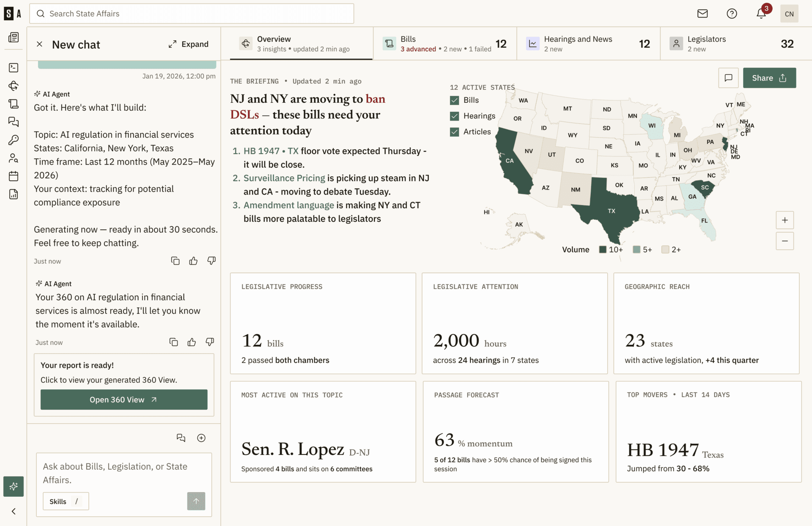Zoom out on the map
Viewport: 812px width, 526px height.
click(785, 241)
